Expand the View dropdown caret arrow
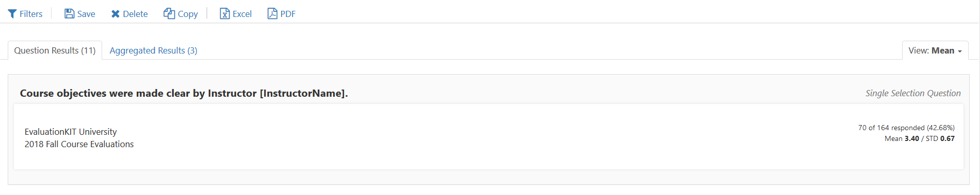 pos(960,51)
